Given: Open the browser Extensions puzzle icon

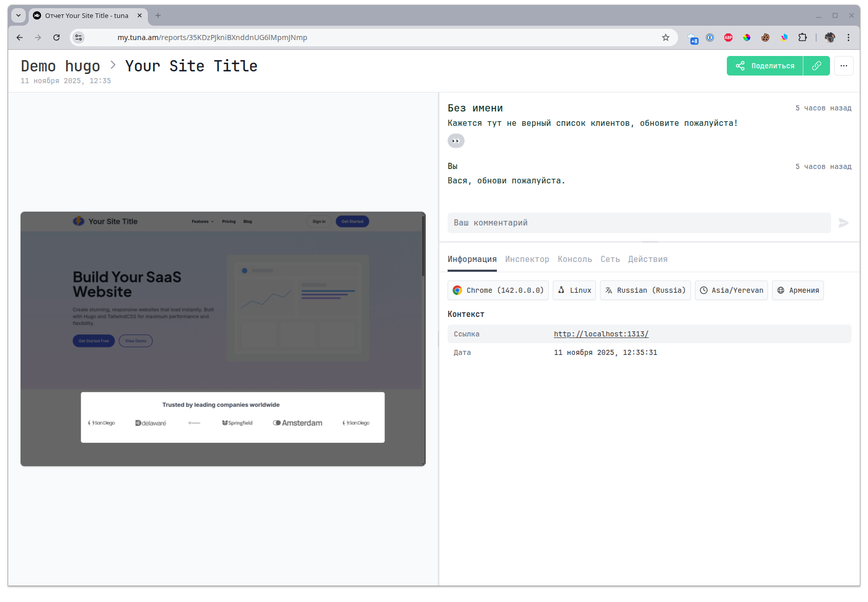Looking at the screenshot, I should (x=802, y=37).
